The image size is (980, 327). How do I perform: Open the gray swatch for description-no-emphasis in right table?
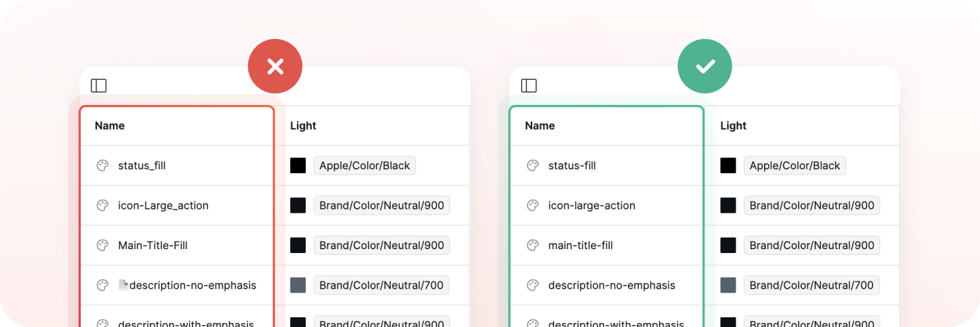click(729, 285)
